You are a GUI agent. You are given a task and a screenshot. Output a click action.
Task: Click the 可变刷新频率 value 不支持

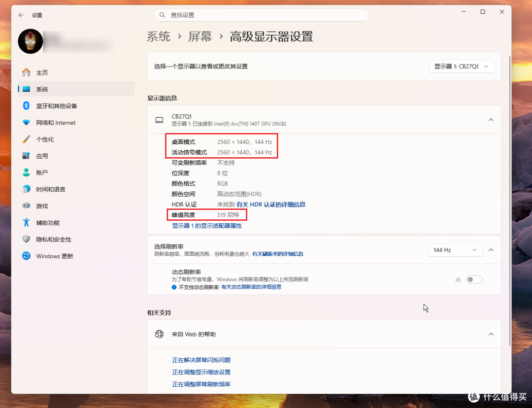pos(226,163)
